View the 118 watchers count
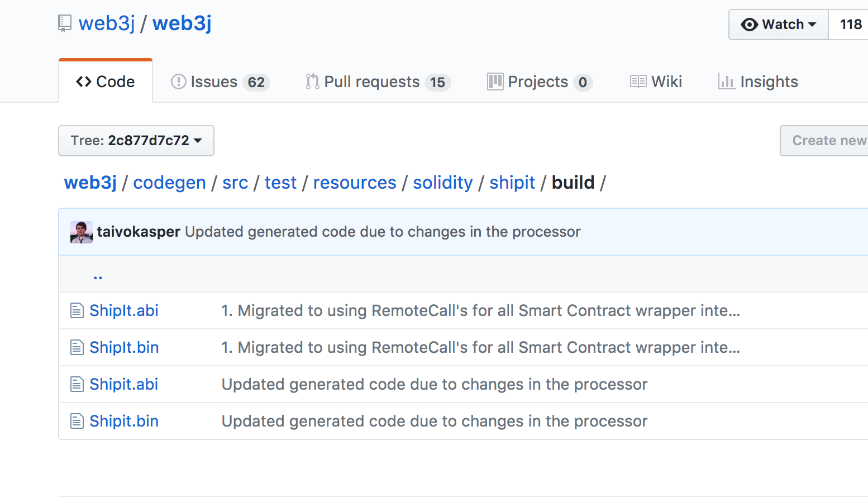The image size is (868, 498). (x=850, y=25)
